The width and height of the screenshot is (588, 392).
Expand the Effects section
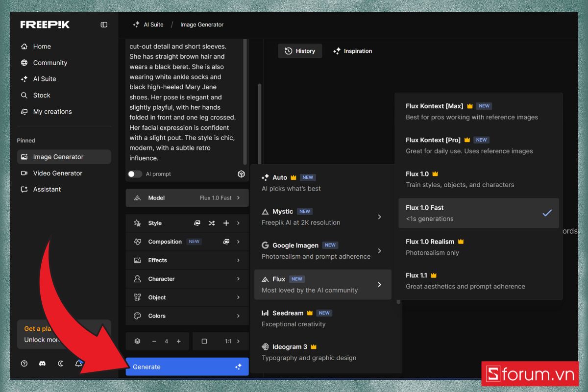pos(187,260)
